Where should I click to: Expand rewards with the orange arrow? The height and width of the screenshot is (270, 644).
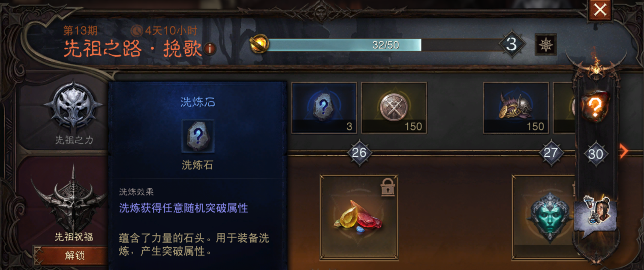pos(624,151)
